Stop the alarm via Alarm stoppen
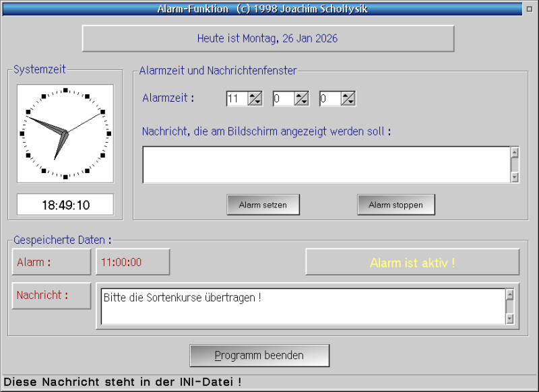This screenshot has width=539, height=392. [x=396, y=205]
